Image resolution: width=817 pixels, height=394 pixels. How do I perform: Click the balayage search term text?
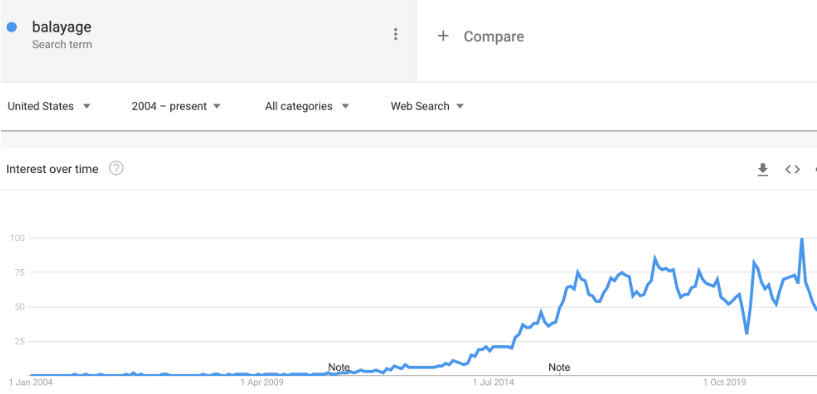pos(61,27)
